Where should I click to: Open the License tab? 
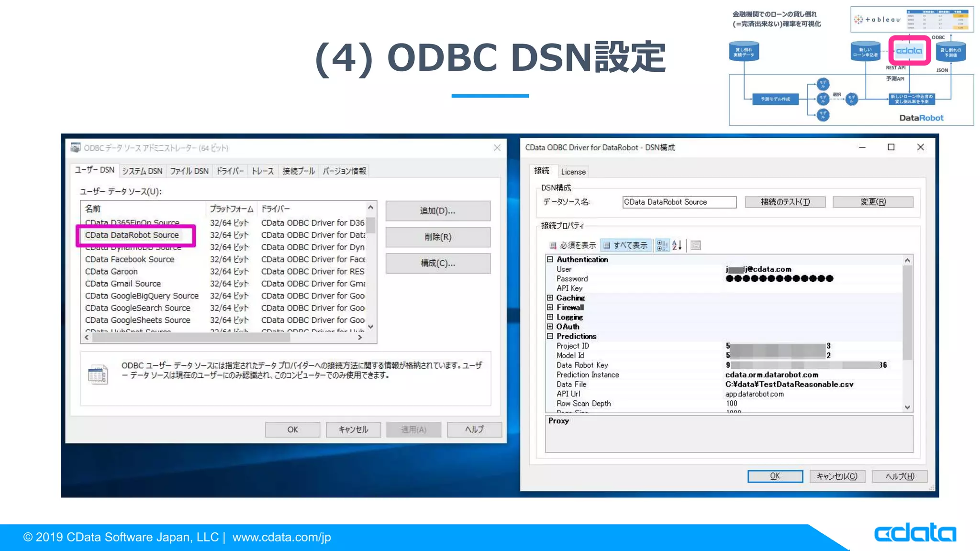point(573,172)
